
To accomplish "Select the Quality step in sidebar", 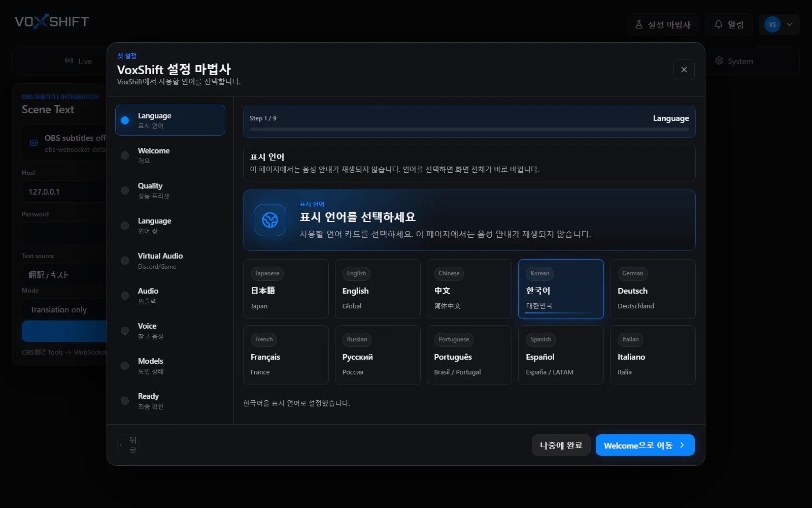I will [x=170, y=190].
